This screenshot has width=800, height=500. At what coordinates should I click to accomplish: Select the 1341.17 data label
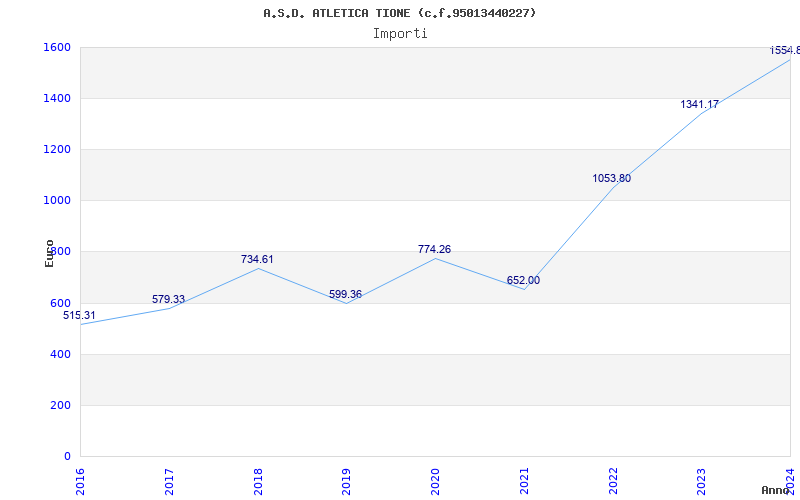[x=699, y=105]
